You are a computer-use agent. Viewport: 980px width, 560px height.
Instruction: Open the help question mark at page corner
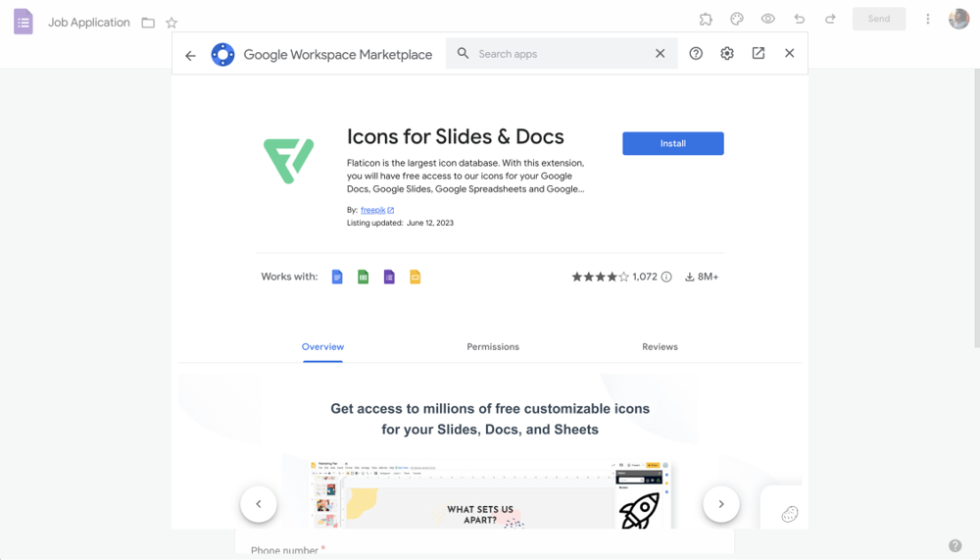[x=955, y=545]
